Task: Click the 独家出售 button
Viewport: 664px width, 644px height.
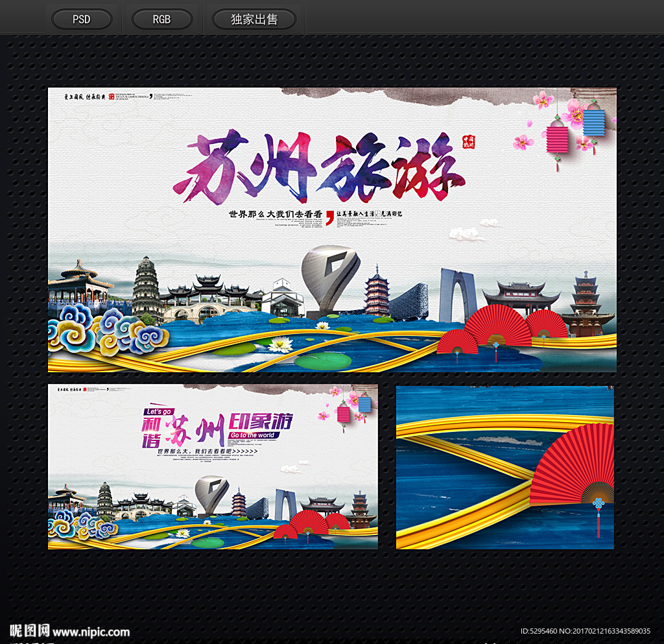Action: [x=254, y=19]
